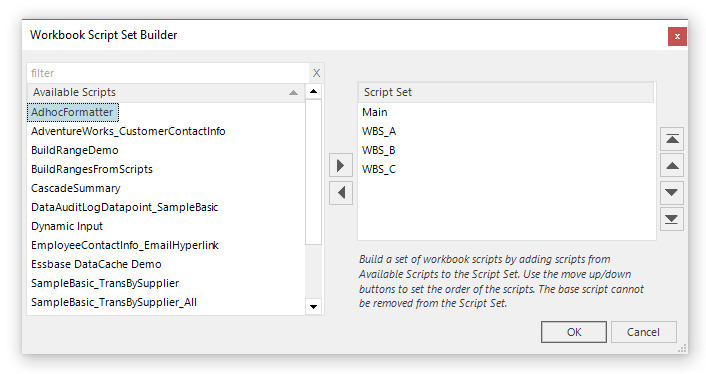Image resolution: width=706 pixels, height=374 pixels.
Task: Remove script from Script Set (left arrow)
Action: (340, 193)
